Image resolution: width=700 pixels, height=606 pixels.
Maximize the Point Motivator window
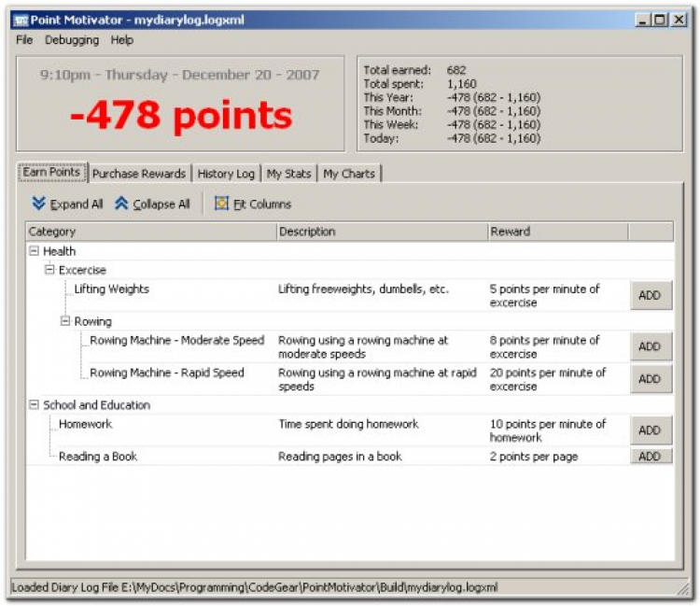pos(660,20)
